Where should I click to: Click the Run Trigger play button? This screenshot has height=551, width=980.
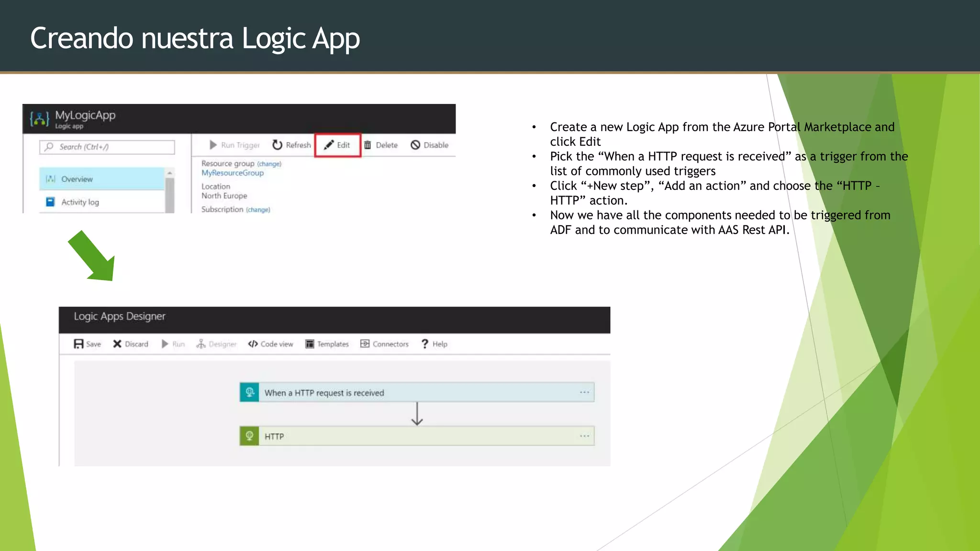click(234, 145)
